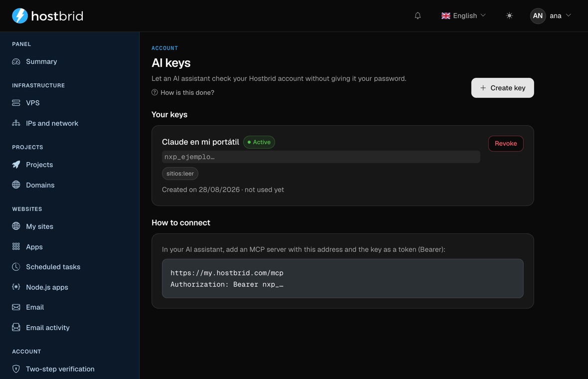This screenshot has height=379, width=588.
Task: Click the Hostbrid lightning bolt logo
Action: (x=20, y=16)
